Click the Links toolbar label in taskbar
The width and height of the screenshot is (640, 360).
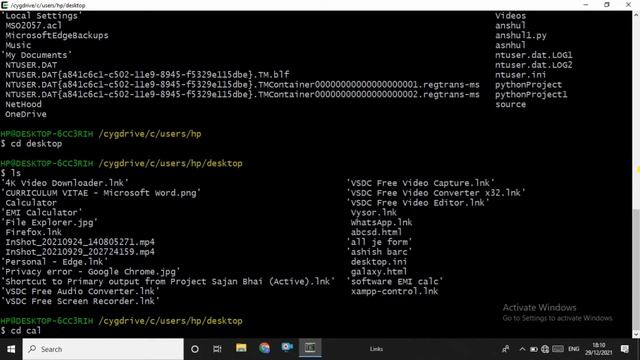click(376, 349)
